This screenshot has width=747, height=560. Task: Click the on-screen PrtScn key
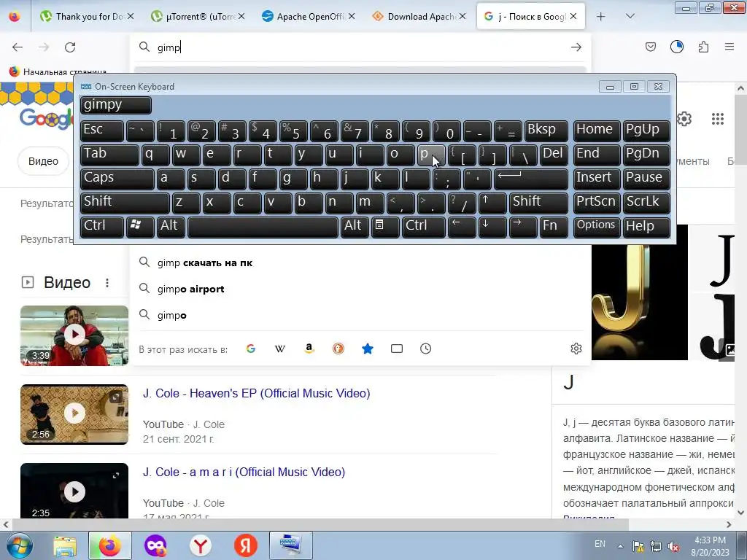[x=597, y=203]
